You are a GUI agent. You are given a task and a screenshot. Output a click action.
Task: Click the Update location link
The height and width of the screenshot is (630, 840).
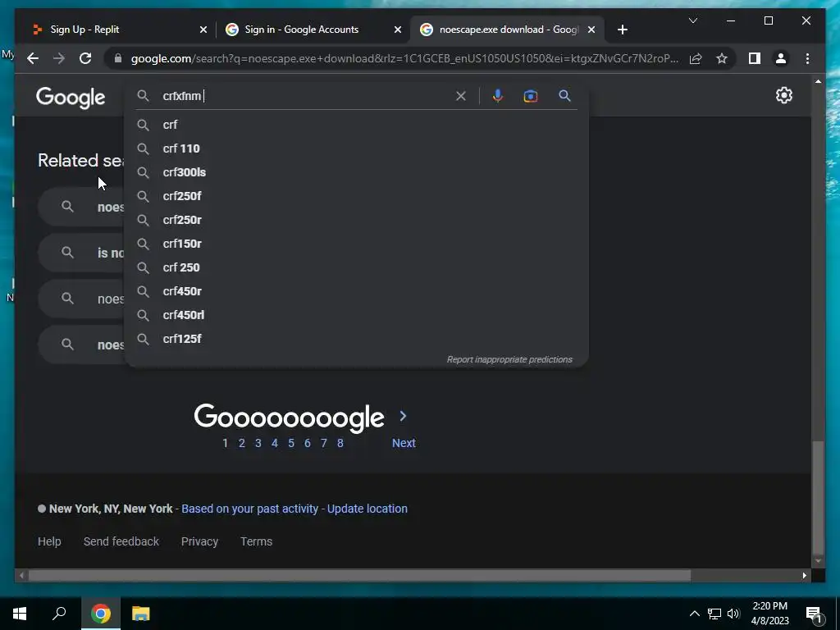point(367,509)
